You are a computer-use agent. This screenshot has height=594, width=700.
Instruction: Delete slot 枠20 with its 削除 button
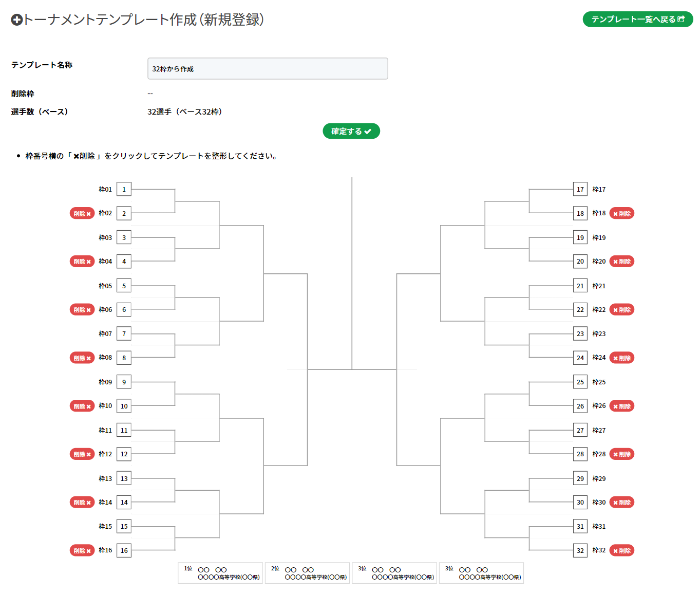[621, 262]
